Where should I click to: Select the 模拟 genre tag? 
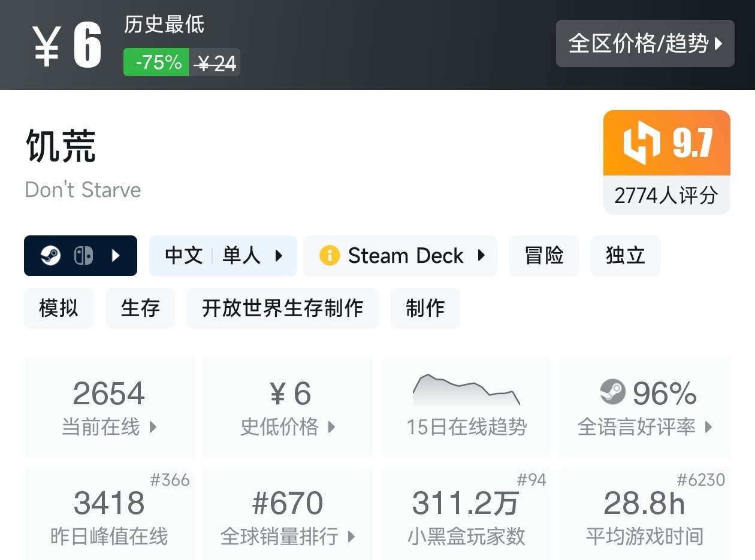[x=59, y=308]
